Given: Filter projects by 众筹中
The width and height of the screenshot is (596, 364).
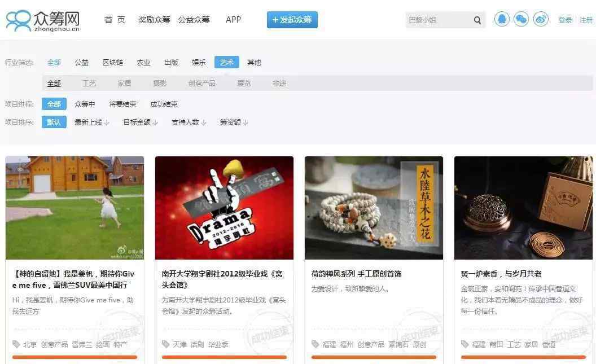Looking at the screenshot, I should (x=85, y=104).
